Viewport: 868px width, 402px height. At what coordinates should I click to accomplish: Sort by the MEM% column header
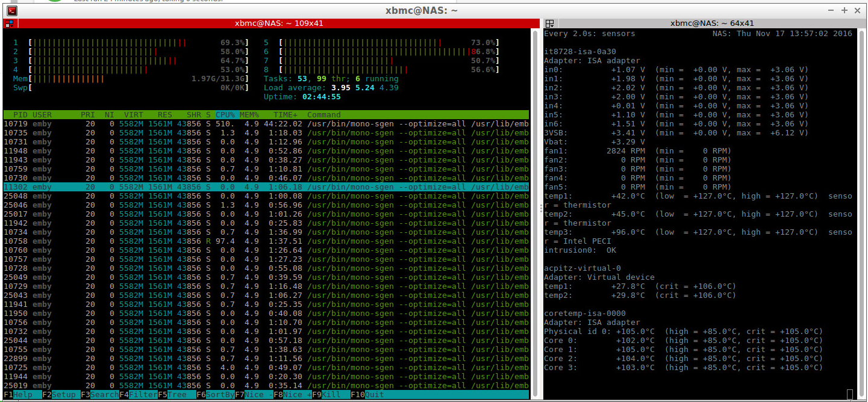pyautogui.click(x=249, y=115)
